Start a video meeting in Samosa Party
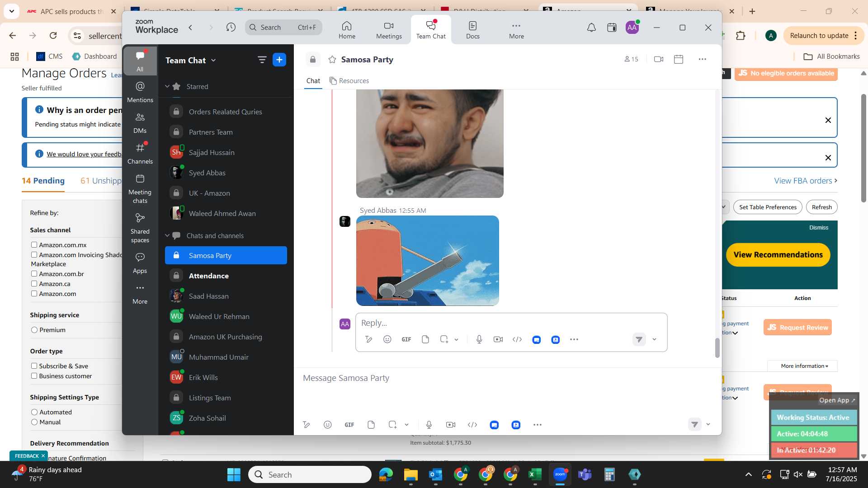Screen dimensions: 868x488 pyautogui.click(x=659, y=59)
